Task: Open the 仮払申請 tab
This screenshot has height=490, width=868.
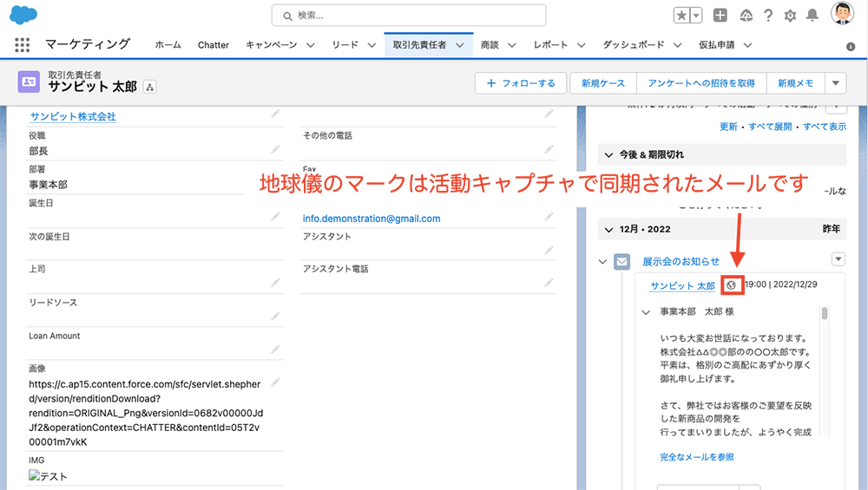Action: click(716, 45)
